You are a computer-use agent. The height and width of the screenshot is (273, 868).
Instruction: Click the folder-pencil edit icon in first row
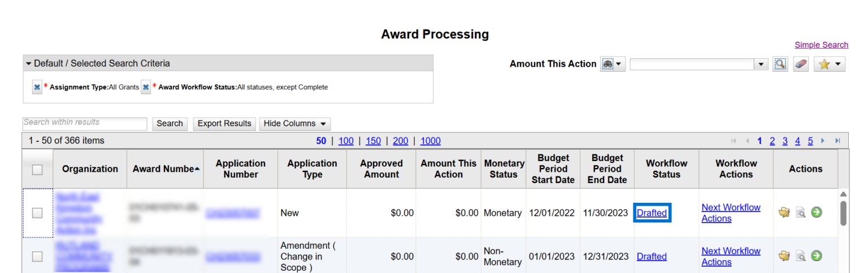click(x=784, y=213)
